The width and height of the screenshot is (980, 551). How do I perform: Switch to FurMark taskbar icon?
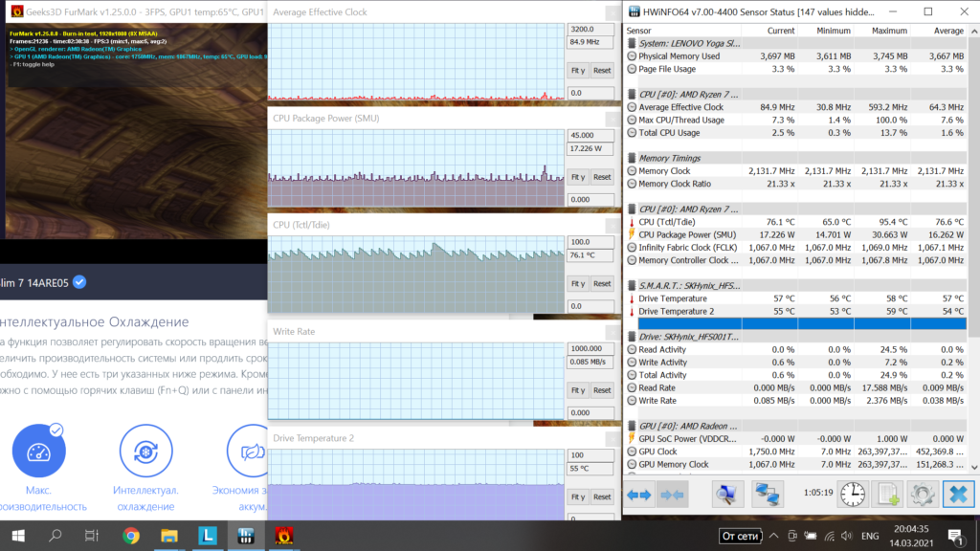[283, 536]
